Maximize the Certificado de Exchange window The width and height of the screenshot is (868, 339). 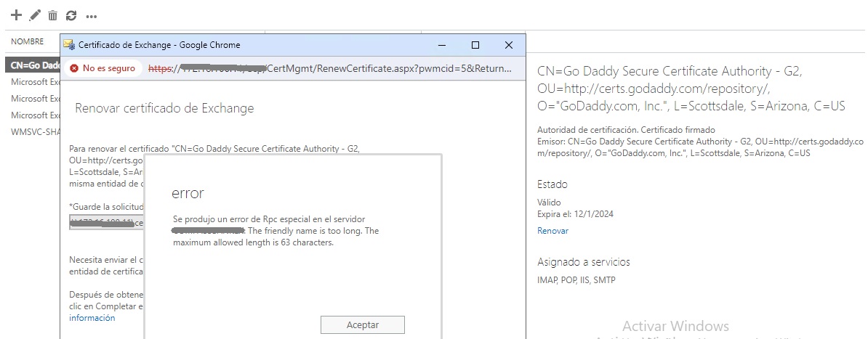(475, 45)
